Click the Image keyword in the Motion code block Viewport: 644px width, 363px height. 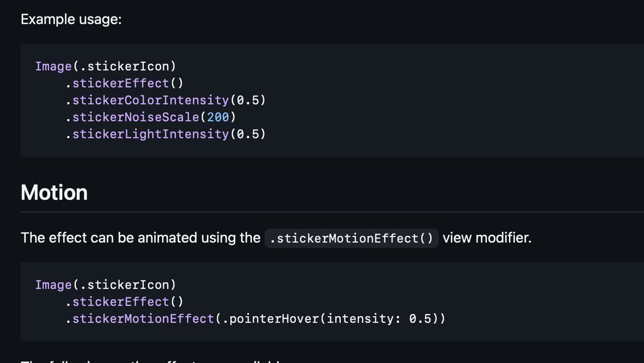point(54,285)
